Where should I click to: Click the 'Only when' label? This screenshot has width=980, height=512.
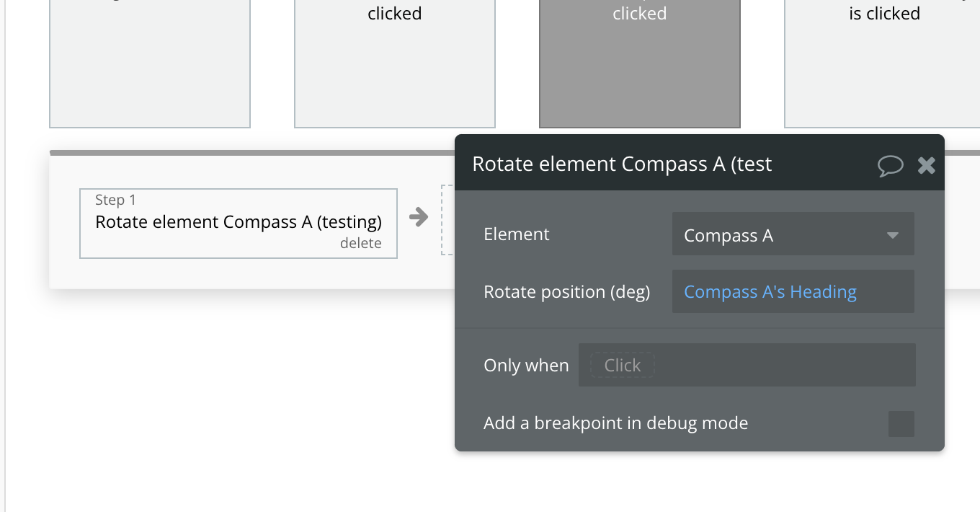526,366
